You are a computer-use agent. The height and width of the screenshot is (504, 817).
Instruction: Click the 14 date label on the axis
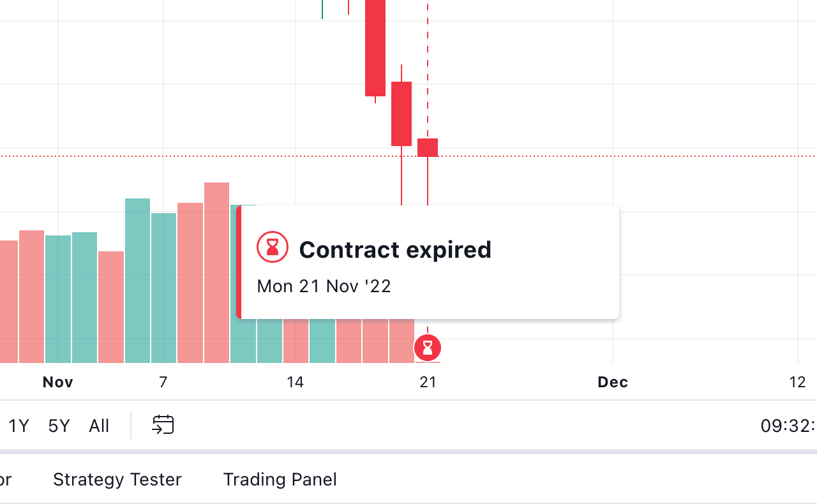coord(295,382)
